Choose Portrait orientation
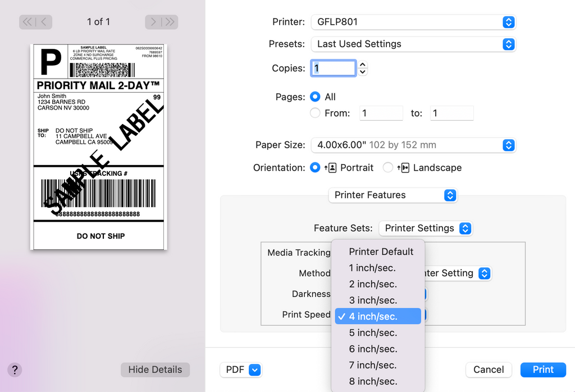The width and height of the screenshot is (575, 392). pyautogui.click(x=315, y=167)
